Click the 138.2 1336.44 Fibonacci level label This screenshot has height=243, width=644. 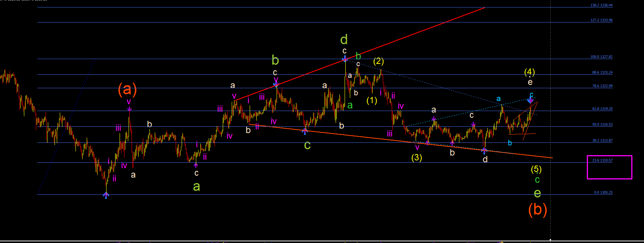click(601, 5)
